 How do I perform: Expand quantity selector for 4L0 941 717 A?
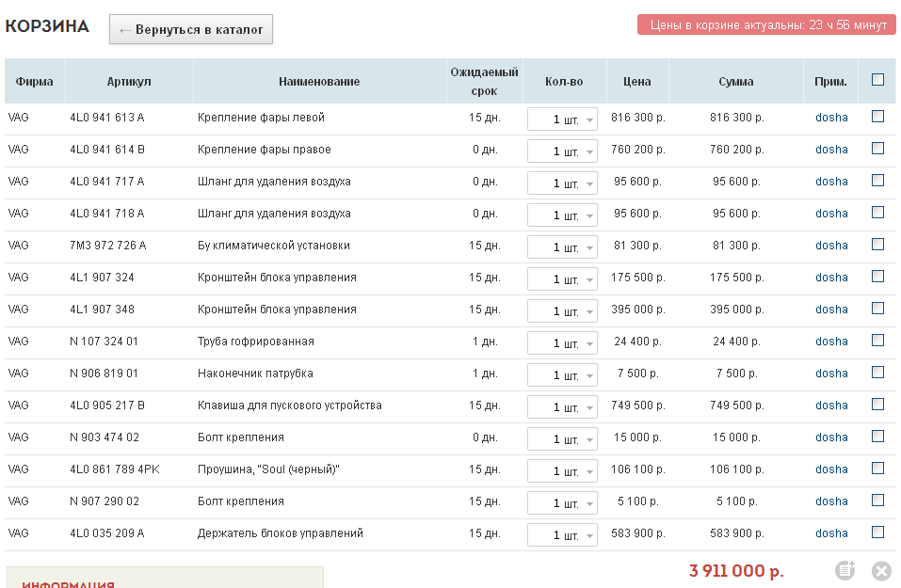click(563, 183)
